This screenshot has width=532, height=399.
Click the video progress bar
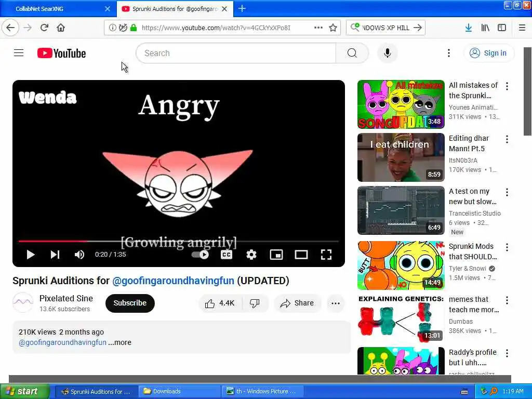[x=179, y=241]
